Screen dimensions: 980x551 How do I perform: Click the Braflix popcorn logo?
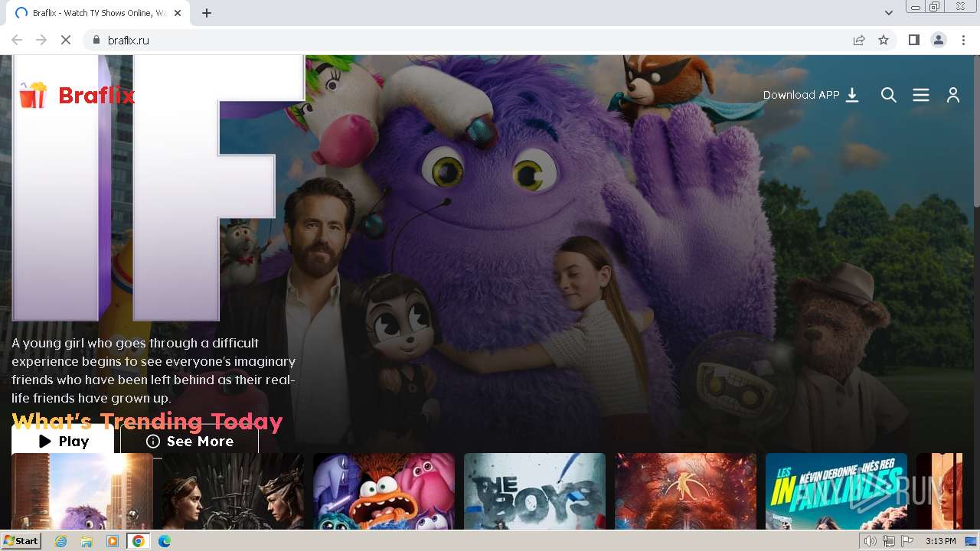pos(77,96)
